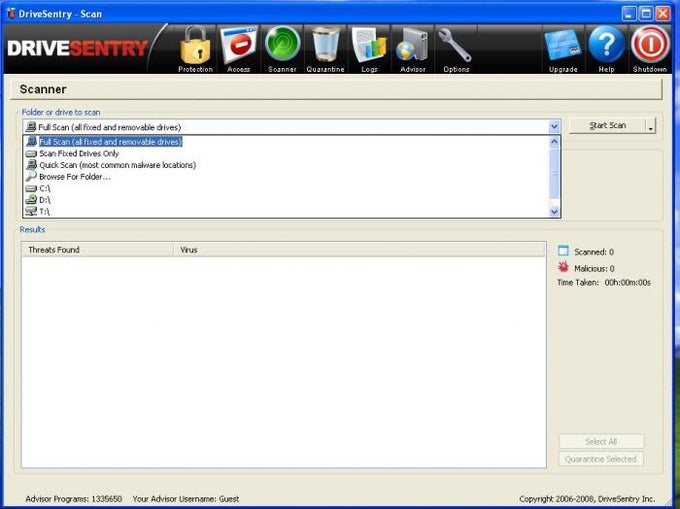Click the Quarantine Selected button
Screen dimensions: 680x509
tap(601, 459)
